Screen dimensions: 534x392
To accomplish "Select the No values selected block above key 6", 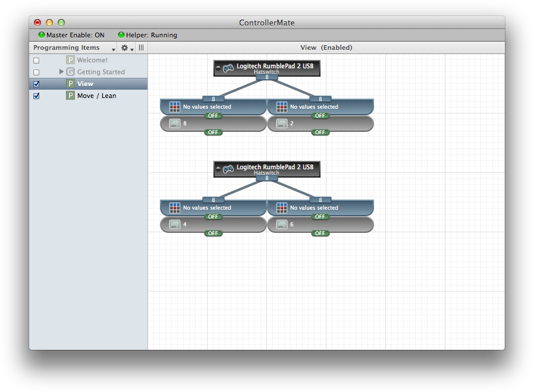I will tap(321, 208).
